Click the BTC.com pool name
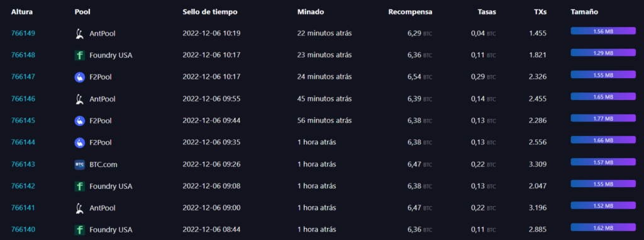This screenshot has height=240, width=644. tap(104, 164)
